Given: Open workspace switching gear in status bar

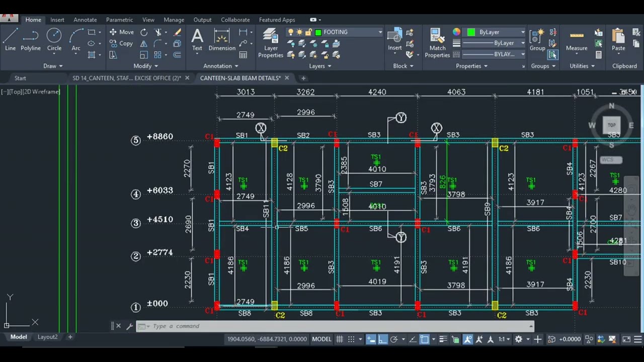Looking at the screenshot, I should click(x=518, y=339).
